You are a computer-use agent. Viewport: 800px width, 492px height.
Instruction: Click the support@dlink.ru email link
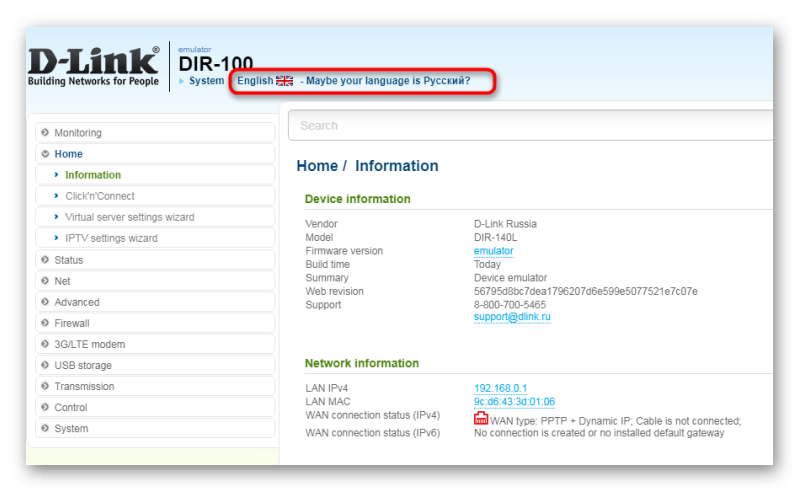pos(512,317)
